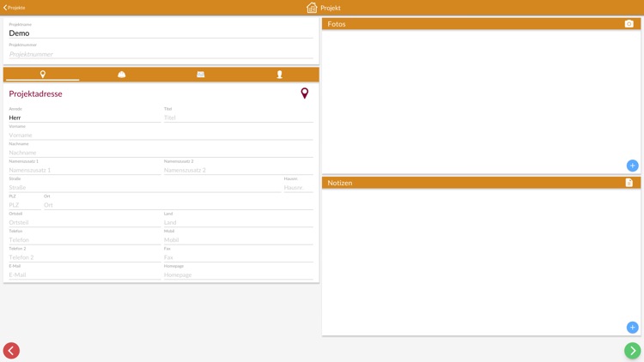Switch to the invoice card tab
644x362 pixels.
(x=200, y=75)
